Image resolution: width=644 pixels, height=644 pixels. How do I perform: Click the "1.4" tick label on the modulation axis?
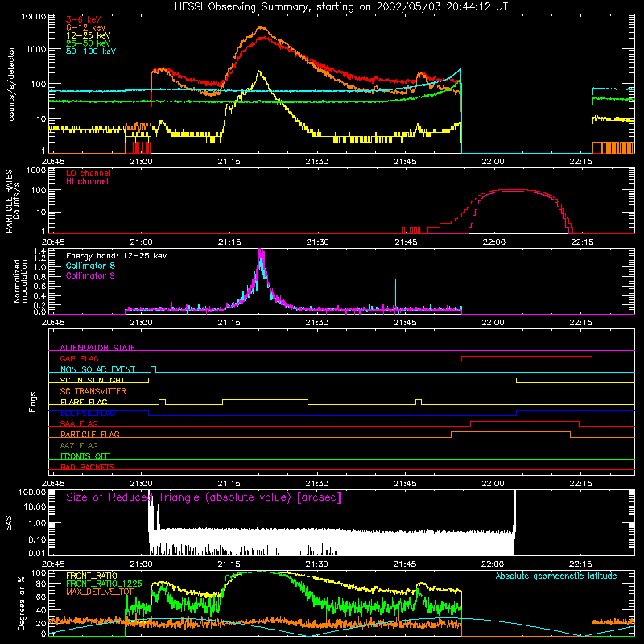pyautogui.click(x=39, y=251)
